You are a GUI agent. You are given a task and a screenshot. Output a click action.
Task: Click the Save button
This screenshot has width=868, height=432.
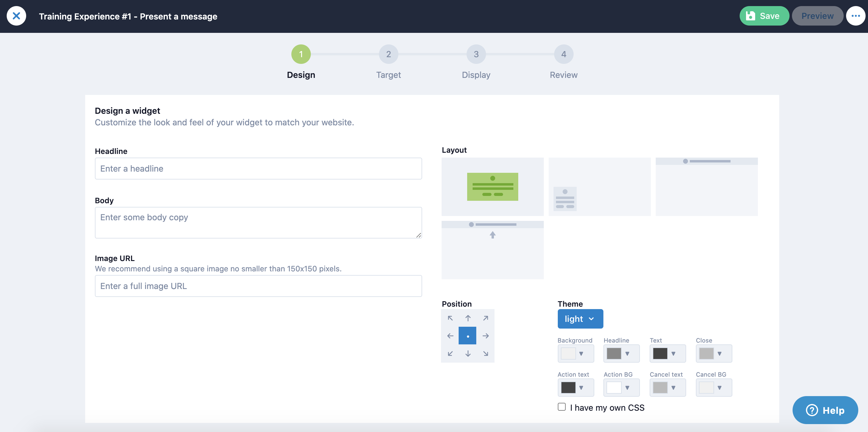[x=764, y=16]
